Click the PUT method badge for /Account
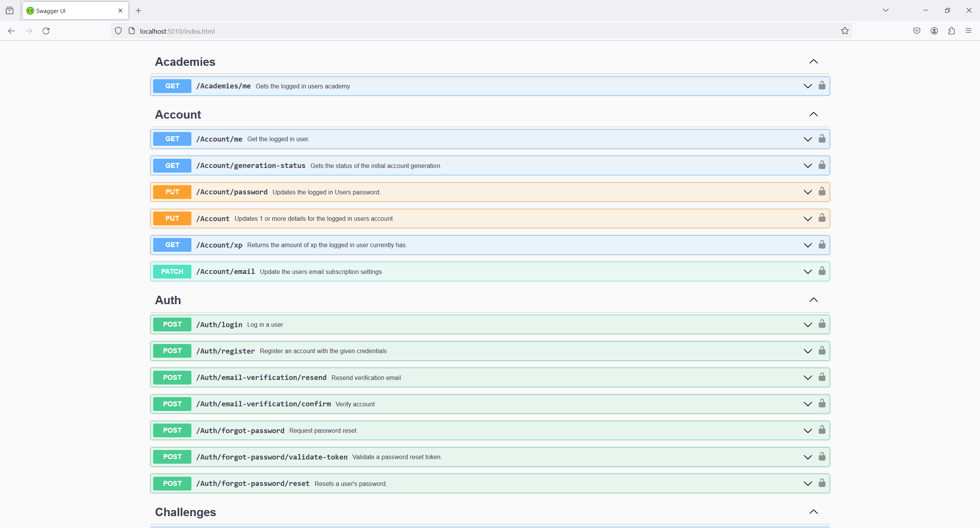 pos(172,218)
